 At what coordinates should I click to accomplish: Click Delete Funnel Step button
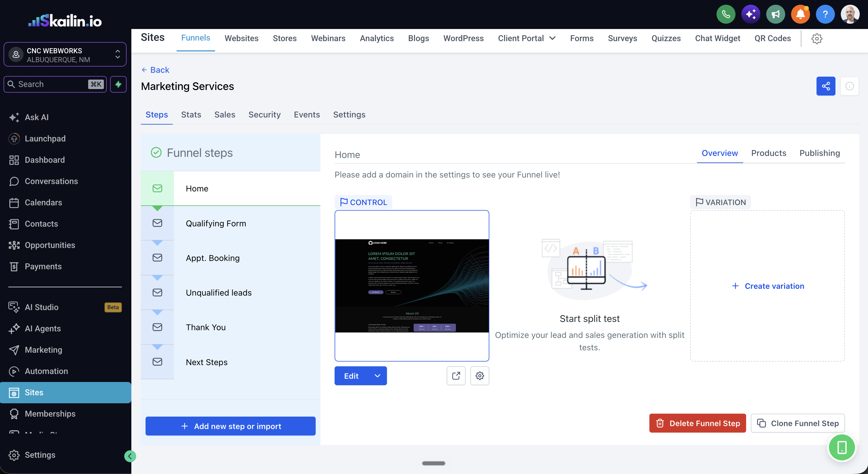[x=698, y=423]
